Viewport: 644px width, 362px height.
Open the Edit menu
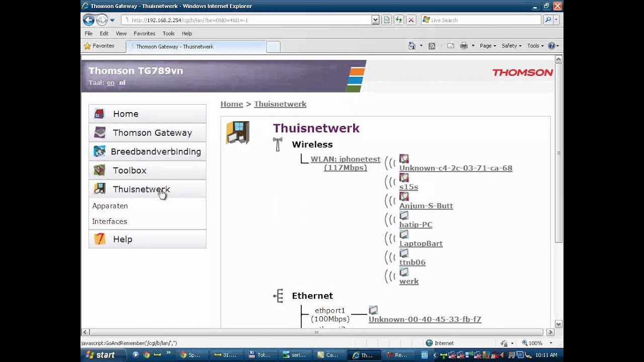coord(104,33)
